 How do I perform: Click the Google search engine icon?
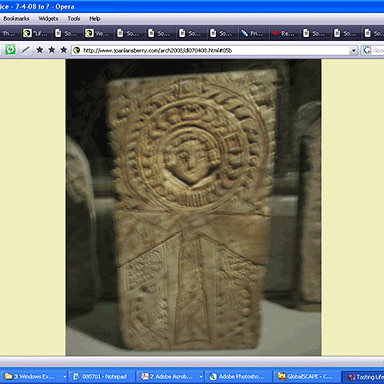[367, 50]
